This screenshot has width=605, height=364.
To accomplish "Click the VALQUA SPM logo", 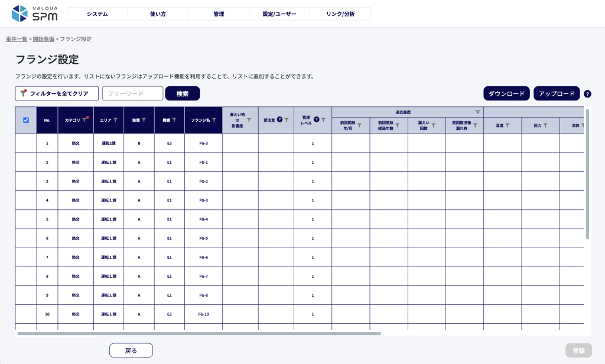I will click(x=35, y=14).
